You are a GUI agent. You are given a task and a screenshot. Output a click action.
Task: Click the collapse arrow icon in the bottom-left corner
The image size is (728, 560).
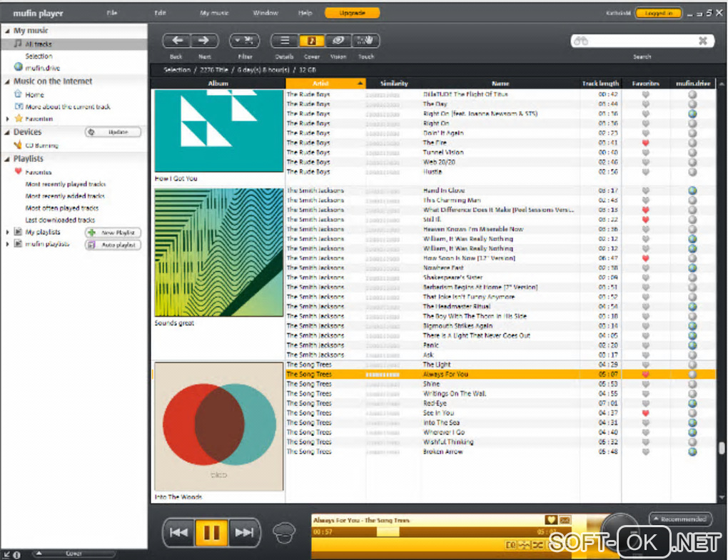tap(6, 554)
